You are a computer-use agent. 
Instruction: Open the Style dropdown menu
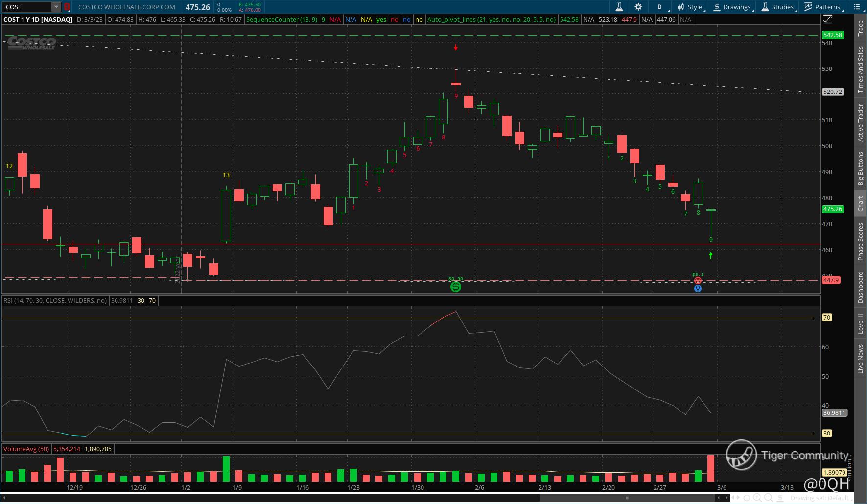[691, 7]
